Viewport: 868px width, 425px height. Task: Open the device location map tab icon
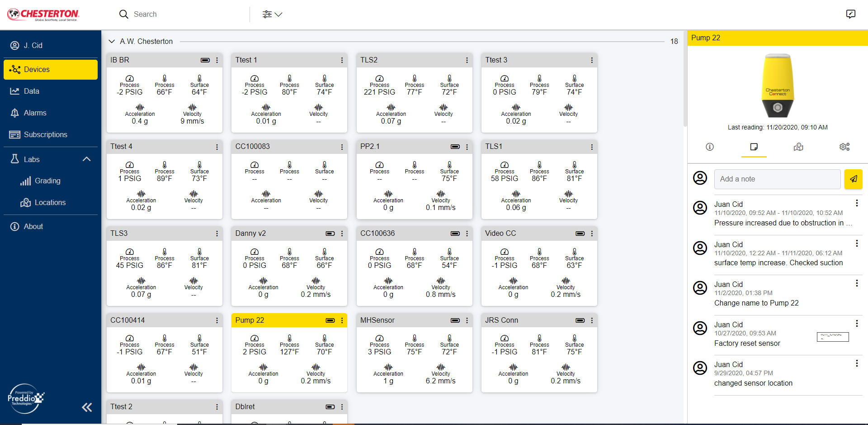coord(798,147)
